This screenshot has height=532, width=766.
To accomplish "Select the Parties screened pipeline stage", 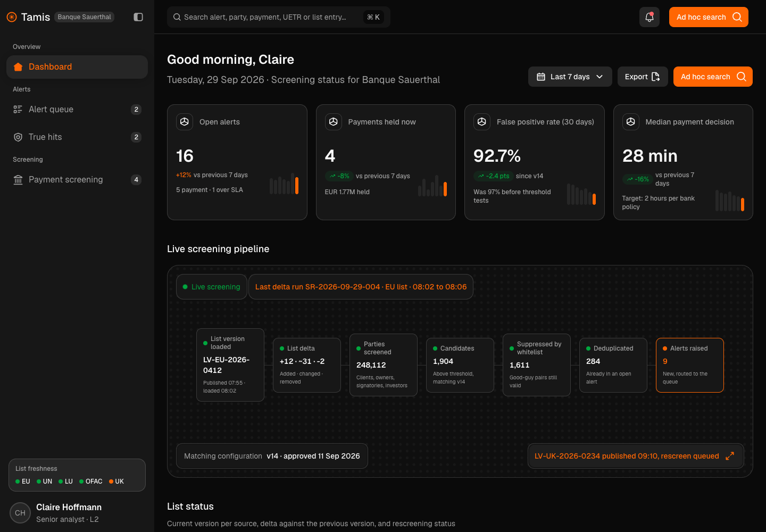I will (x=384, y=365).
